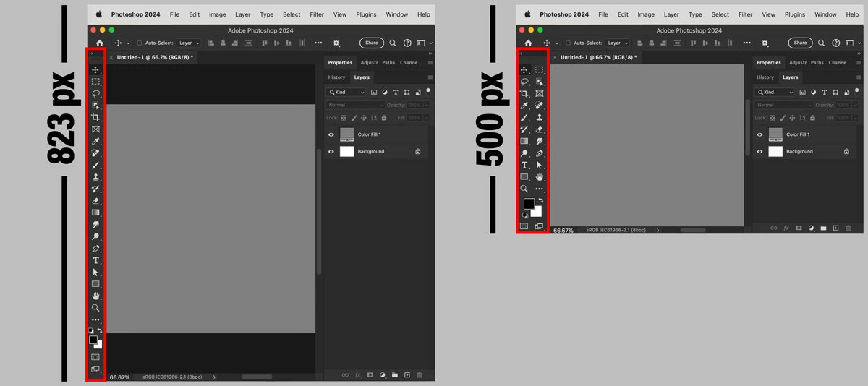Hide the Background layer in right window
The width and height of the screenshot is (868, 386).
pos(760,152)
